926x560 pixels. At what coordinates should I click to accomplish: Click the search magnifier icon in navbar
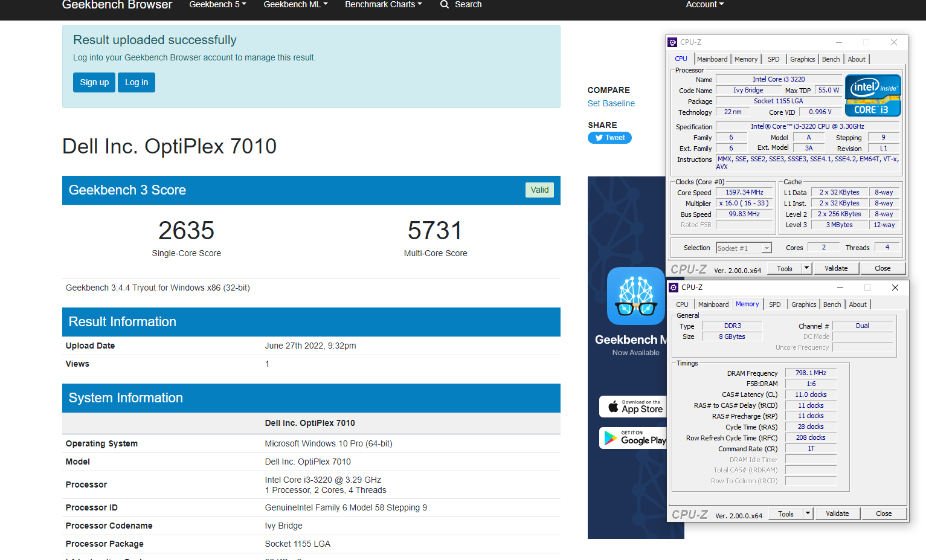point(445,4)
